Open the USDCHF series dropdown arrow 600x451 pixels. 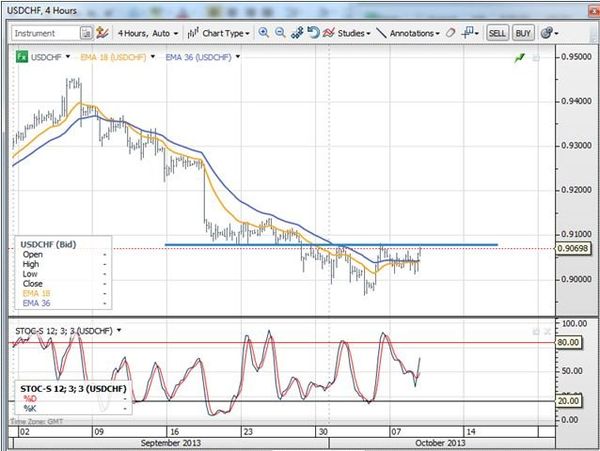(x=68, y=57)
